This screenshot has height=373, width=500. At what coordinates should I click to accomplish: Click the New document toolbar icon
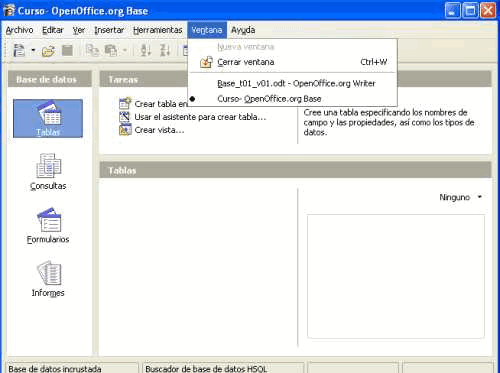tap(19, 51)
